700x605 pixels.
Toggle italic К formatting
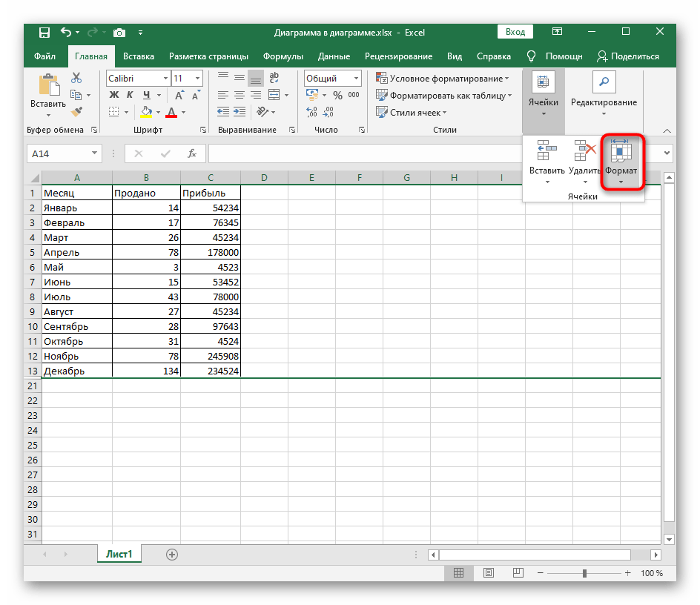(130, 95)
